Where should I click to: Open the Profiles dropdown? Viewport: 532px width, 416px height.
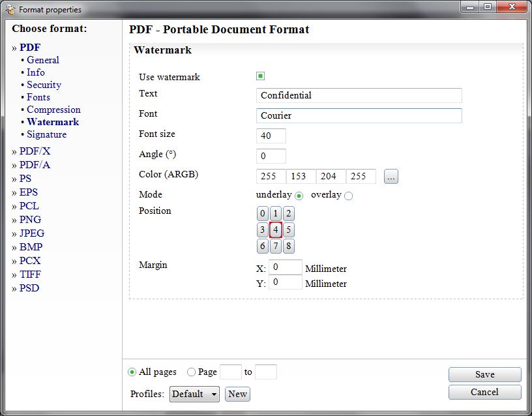[x=194, y=394]
